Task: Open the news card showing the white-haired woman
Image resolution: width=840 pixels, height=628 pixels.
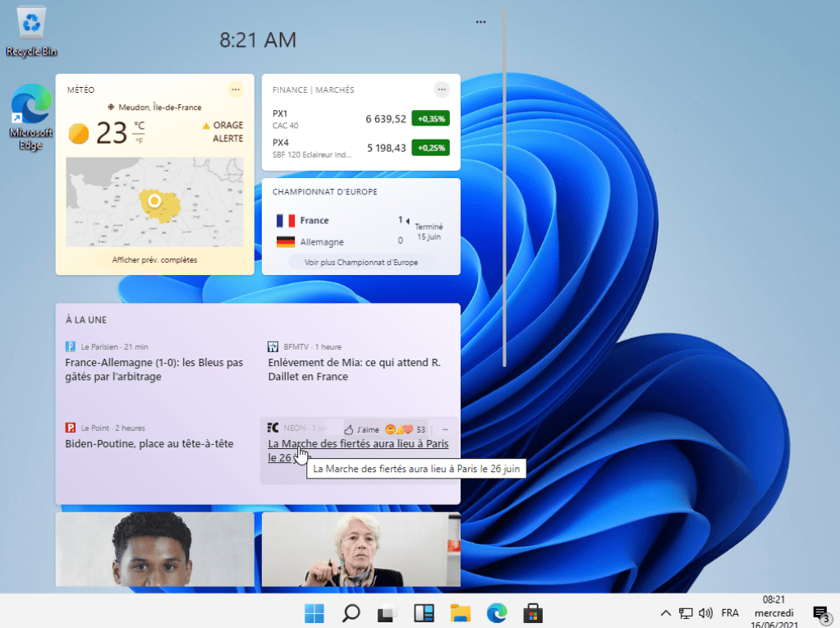Action: tap(360, 549)
